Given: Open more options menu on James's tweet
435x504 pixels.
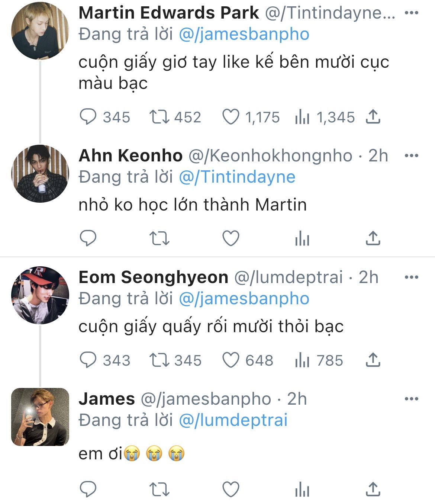Looking at the screenshot, I should click(x=411, y=399).
